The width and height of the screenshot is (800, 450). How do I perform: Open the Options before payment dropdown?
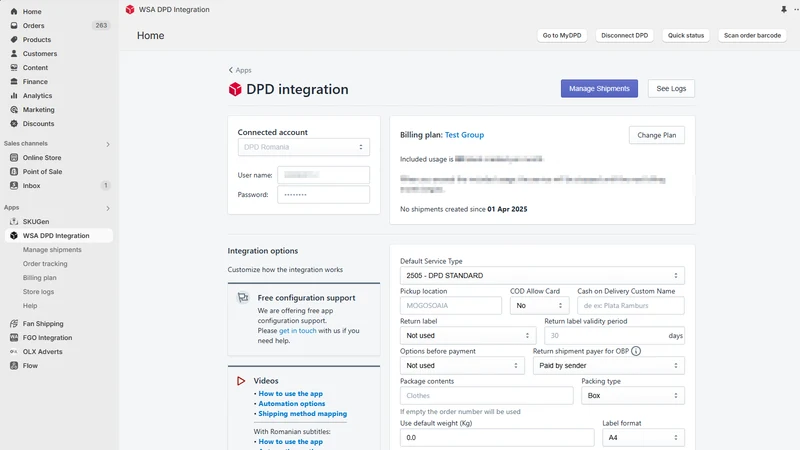coord(462,365)
